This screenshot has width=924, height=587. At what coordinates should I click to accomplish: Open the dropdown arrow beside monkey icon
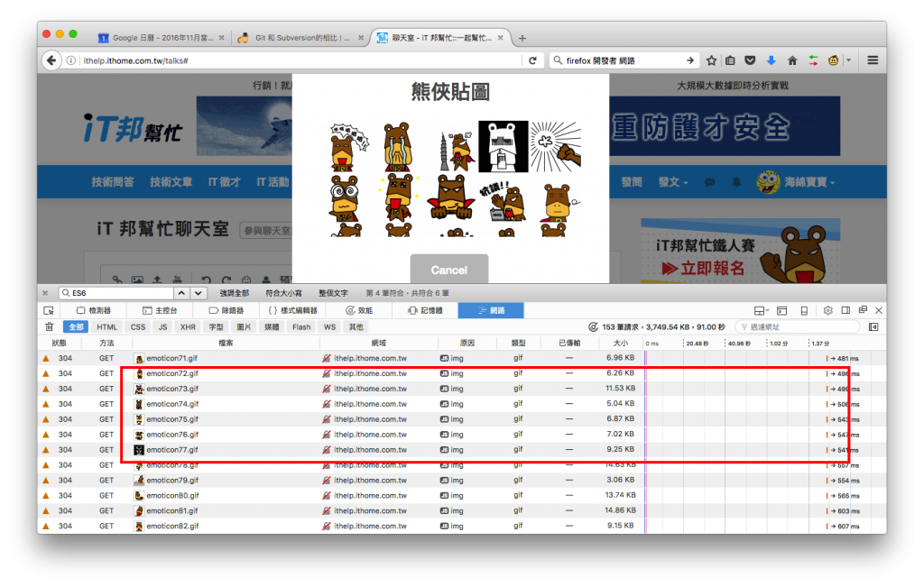pos(849,60)
